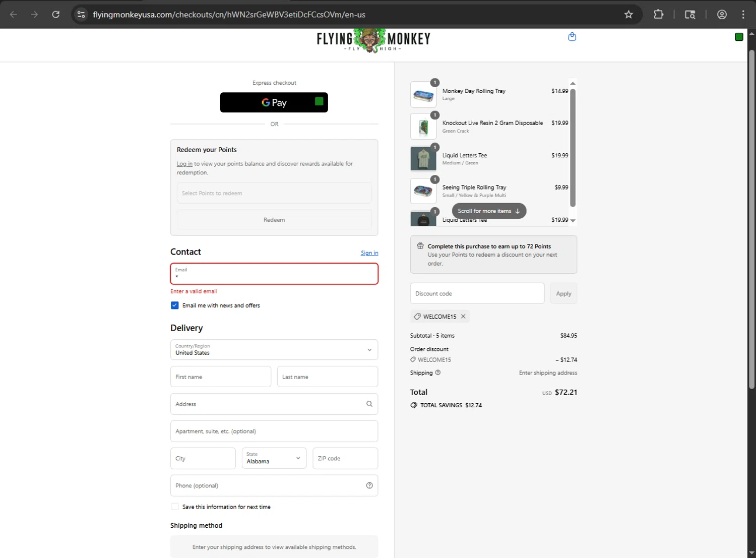Click the 'Enter a valid email' error text
Viewport: 756px width, 558px height.
[x=194, y=291]
